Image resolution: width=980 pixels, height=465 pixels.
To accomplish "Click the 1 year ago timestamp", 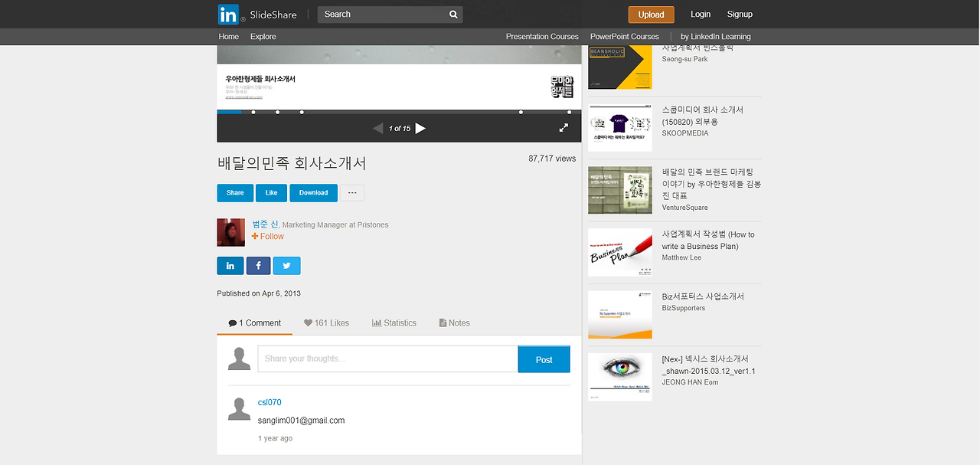I will point(275,438).
